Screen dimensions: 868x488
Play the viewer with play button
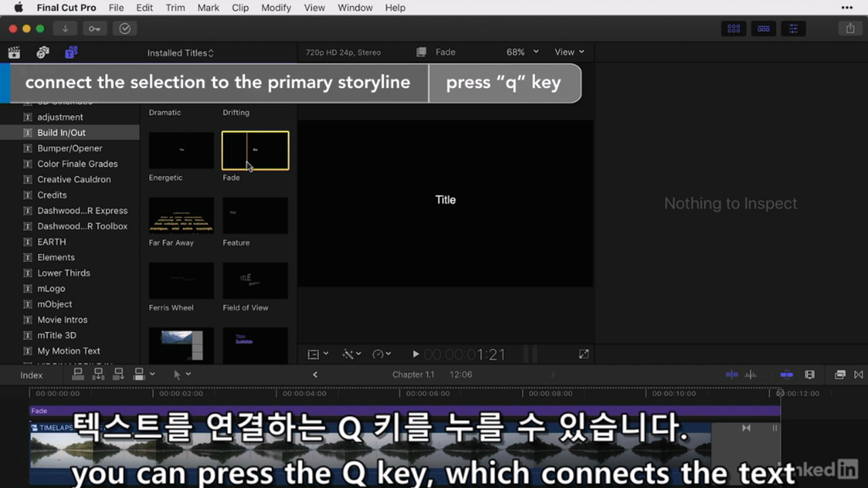tap(416, 354)
